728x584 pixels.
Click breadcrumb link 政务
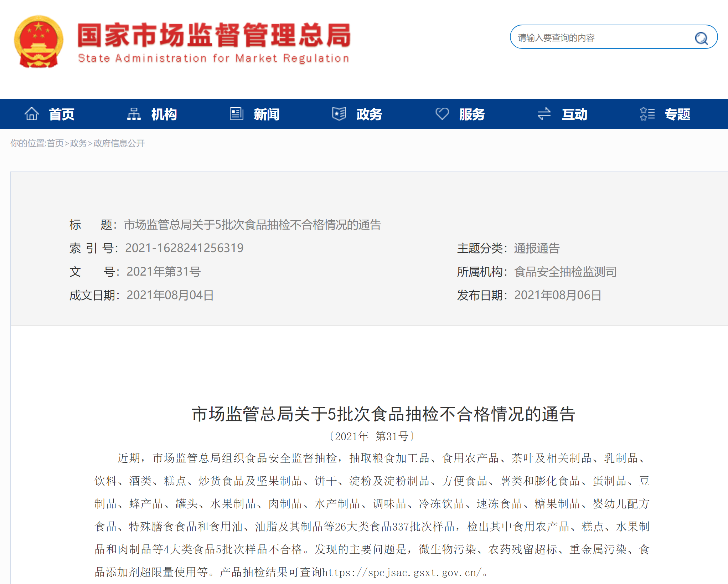coord(78,143)
